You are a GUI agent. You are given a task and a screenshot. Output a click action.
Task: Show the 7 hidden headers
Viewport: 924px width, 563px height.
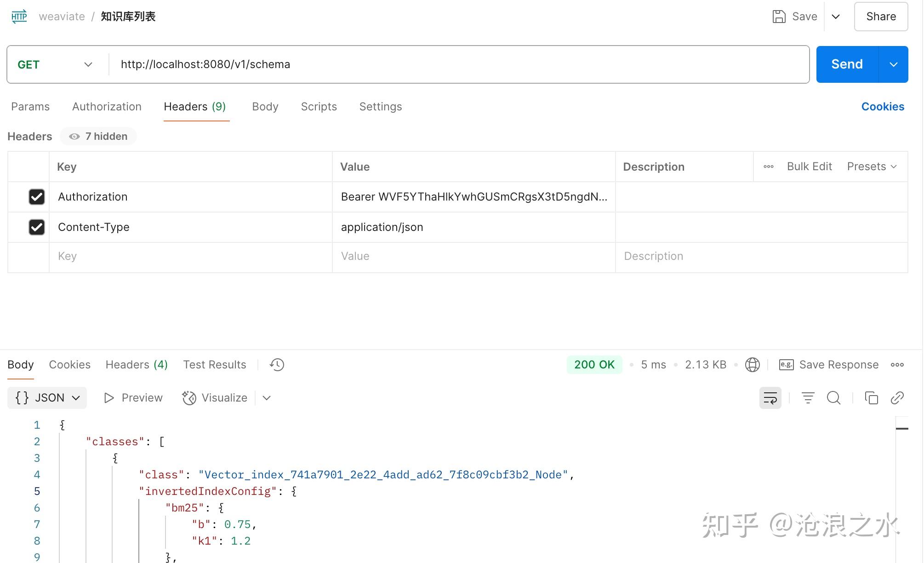(98, 137)
